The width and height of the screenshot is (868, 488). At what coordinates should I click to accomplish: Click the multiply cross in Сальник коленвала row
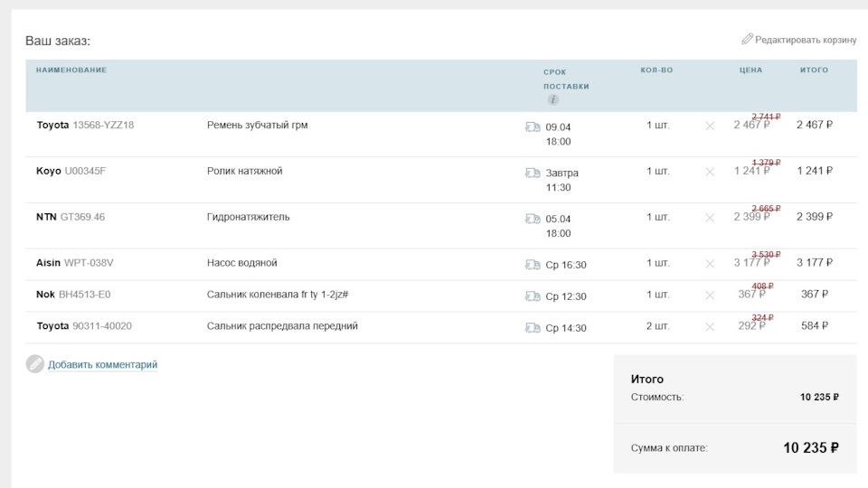point(710,296)
